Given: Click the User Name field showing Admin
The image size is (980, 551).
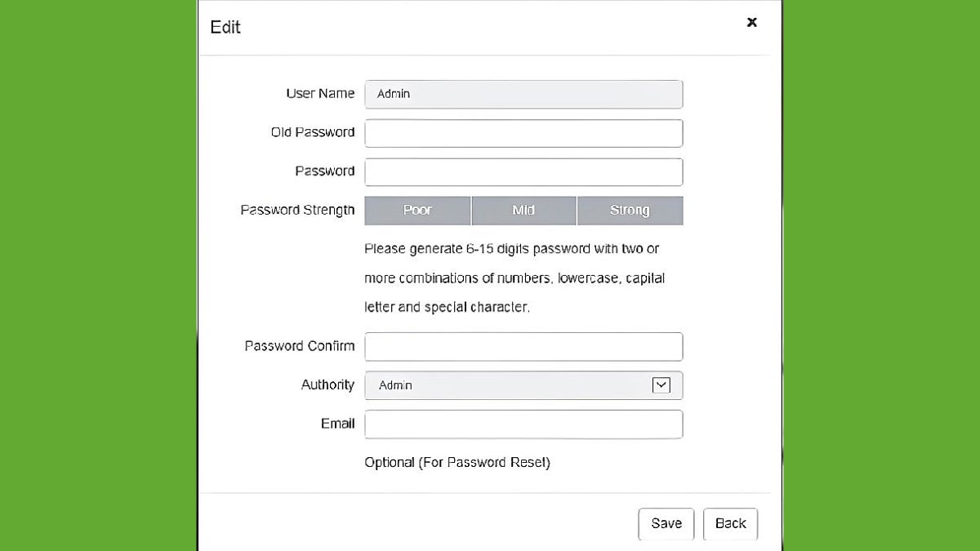Looking at the screenshot, I should [523, 94].
